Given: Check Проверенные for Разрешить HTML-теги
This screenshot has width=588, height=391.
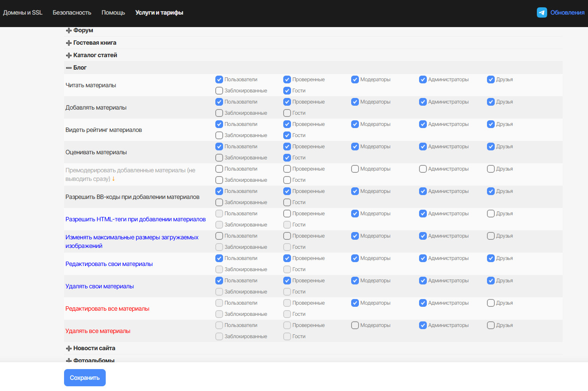Looking at the screenshot, I should 287,214.
